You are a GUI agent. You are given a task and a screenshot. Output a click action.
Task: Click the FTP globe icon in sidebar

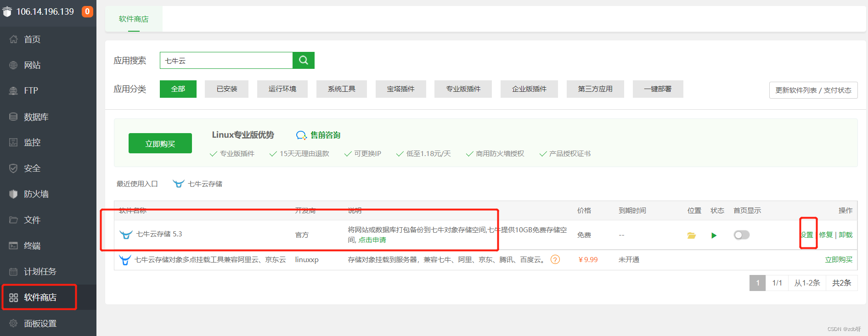click(13, 91)
